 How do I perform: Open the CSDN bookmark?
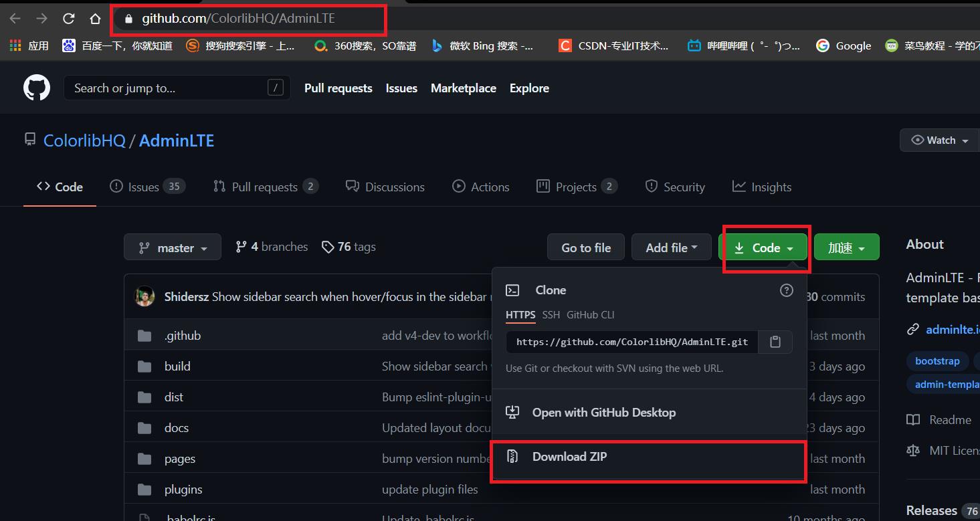coord(614,45)
